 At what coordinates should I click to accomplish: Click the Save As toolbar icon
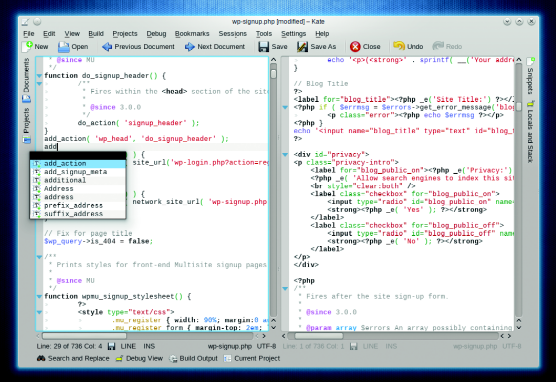click(x=302, y=47)
